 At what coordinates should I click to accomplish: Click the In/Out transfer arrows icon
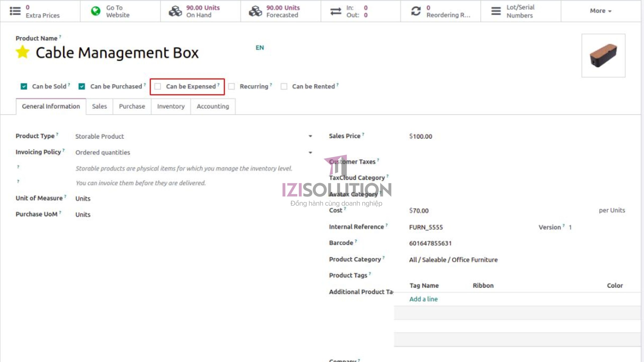(x=336, y=11)
